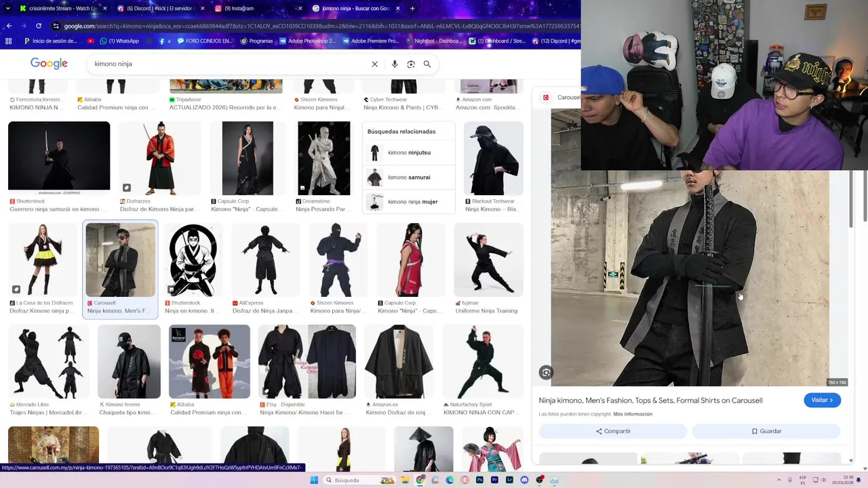Open Microsoft Edge from the taskbar

(x=450, y=480)
